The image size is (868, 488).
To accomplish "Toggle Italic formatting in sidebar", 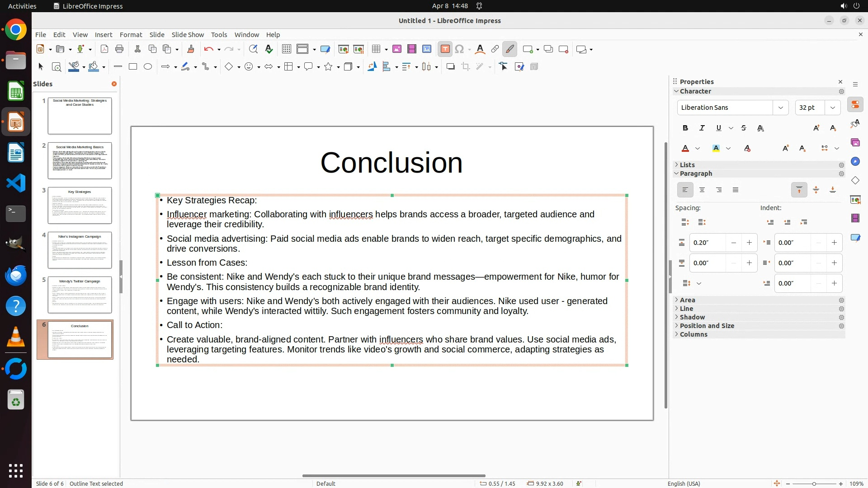I will tap(702, 128).
